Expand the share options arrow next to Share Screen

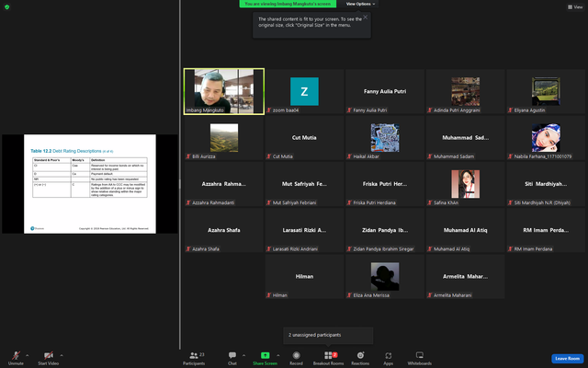click(277, 355)
